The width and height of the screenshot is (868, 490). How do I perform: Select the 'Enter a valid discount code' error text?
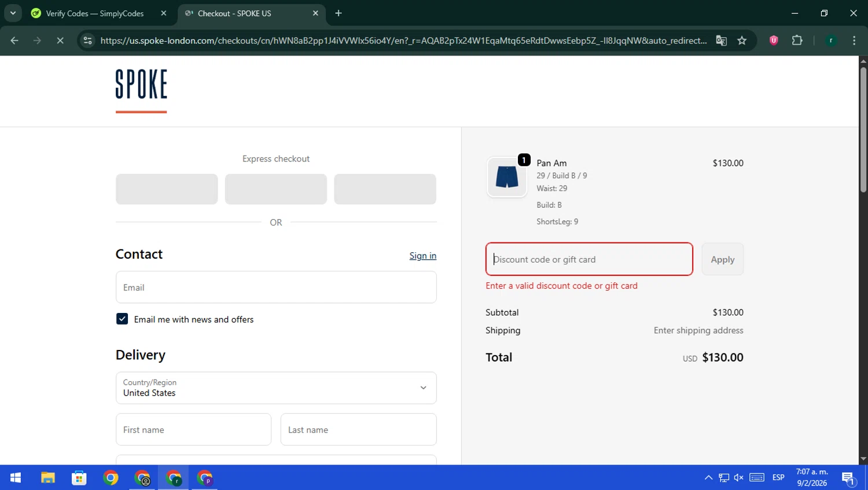[561, 286]
